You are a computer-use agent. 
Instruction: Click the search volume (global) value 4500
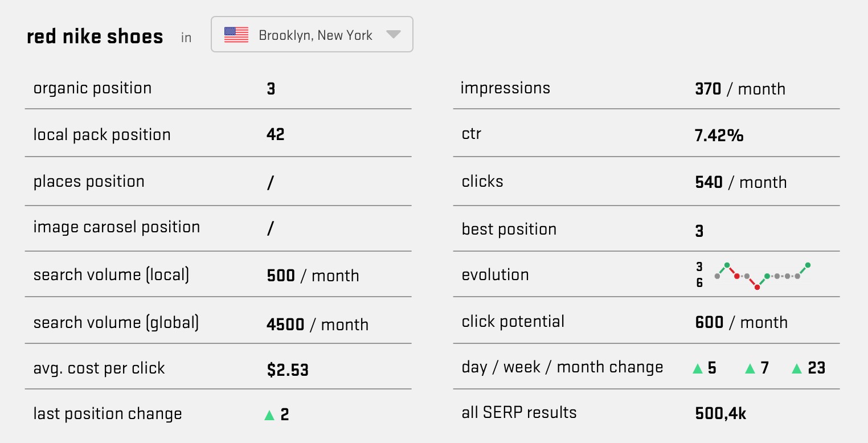coord(286,325)
